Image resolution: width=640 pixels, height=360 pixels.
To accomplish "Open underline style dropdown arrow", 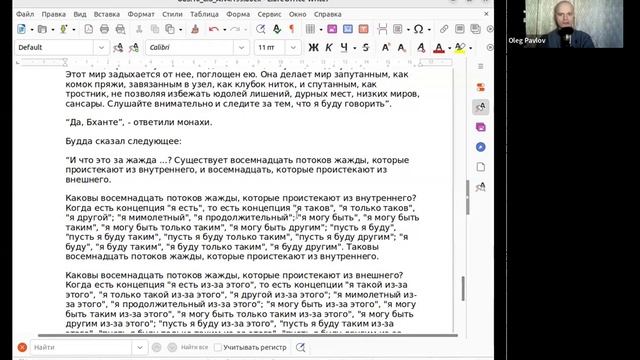I will click(354, 48).
